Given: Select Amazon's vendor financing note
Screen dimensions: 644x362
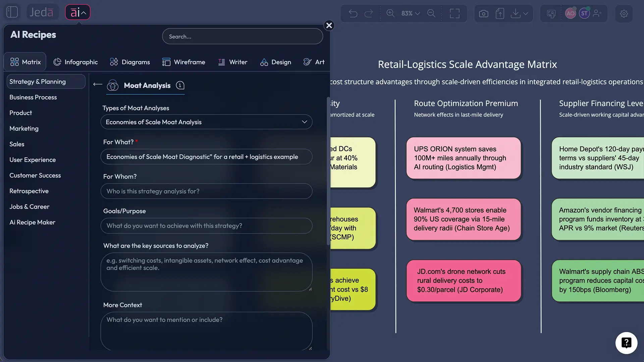Looking at the screenshot, I should (x=598, y=219).
